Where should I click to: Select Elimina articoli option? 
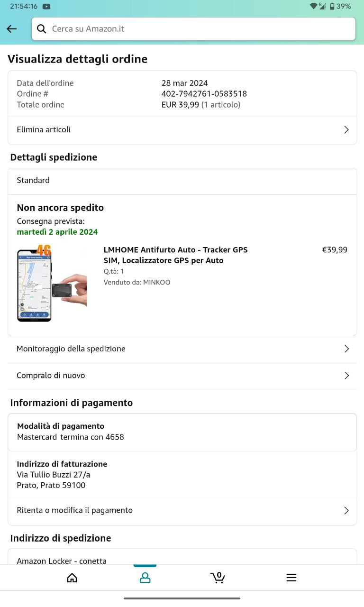44,130
